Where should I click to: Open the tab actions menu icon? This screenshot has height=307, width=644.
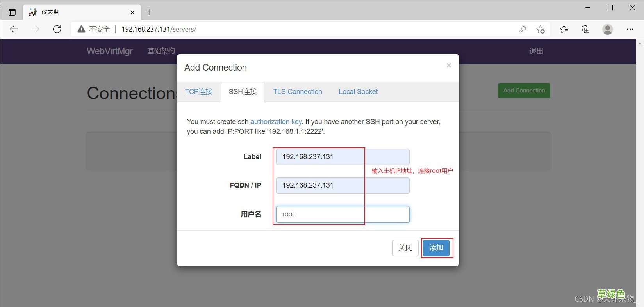pos(12,12)
